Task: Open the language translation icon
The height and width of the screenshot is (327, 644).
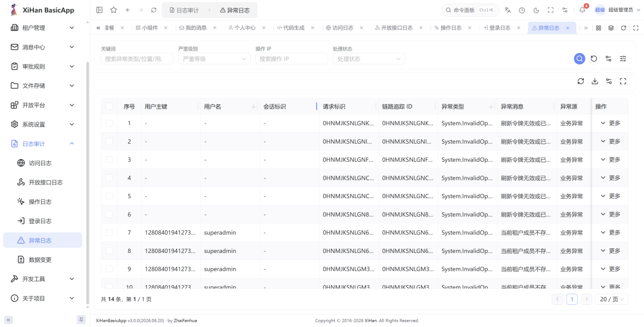Action: point(507,10)
